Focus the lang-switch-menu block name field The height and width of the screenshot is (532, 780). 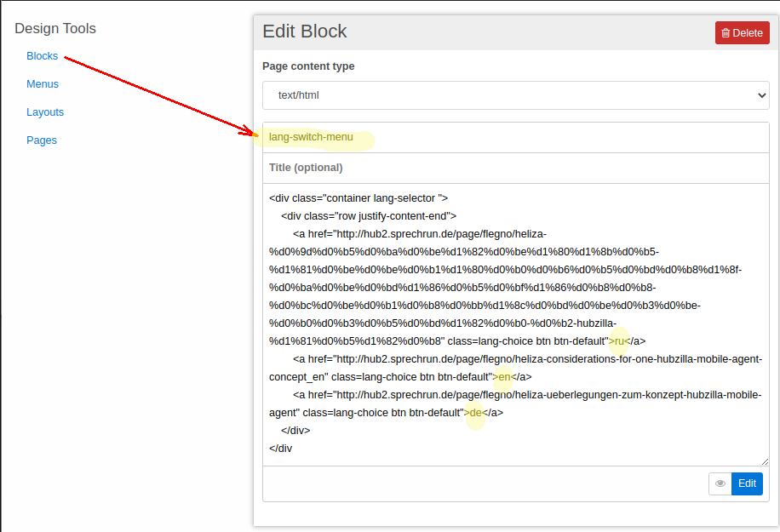tap(515, 137)
